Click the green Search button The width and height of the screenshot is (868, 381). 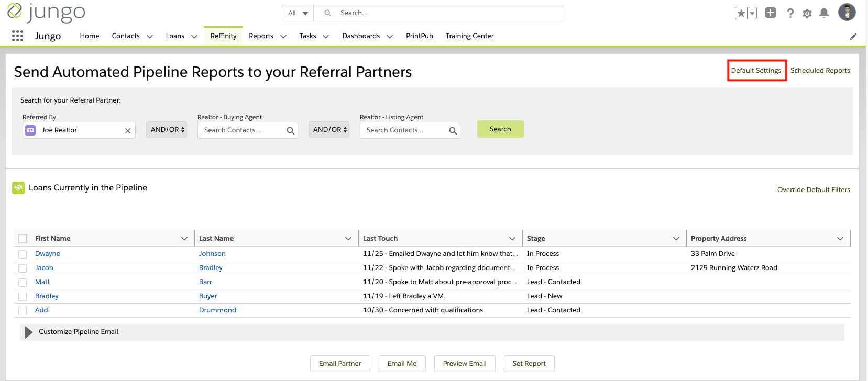click(500, 129)
